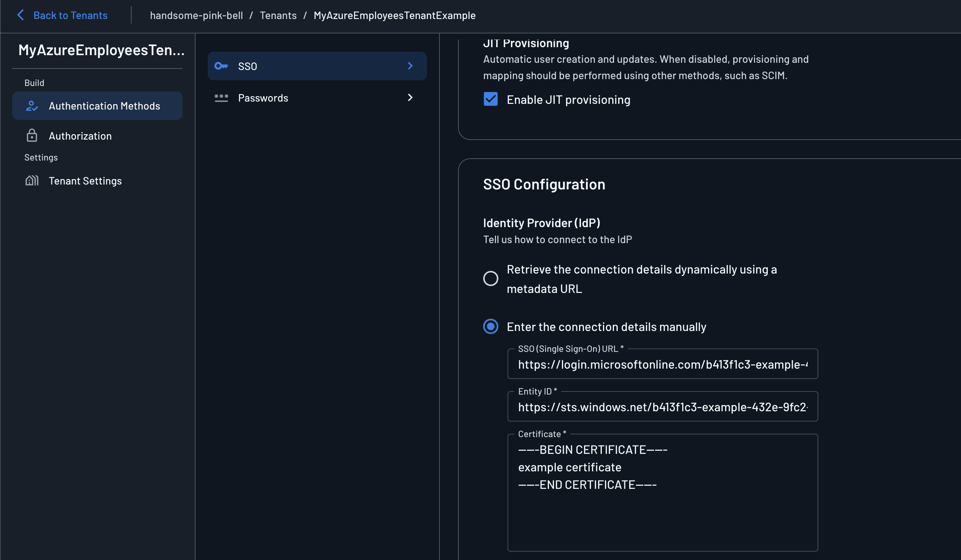Click the Passwords asterisks icon
Viewport: 961px width, 560px height.
[221, 98]
